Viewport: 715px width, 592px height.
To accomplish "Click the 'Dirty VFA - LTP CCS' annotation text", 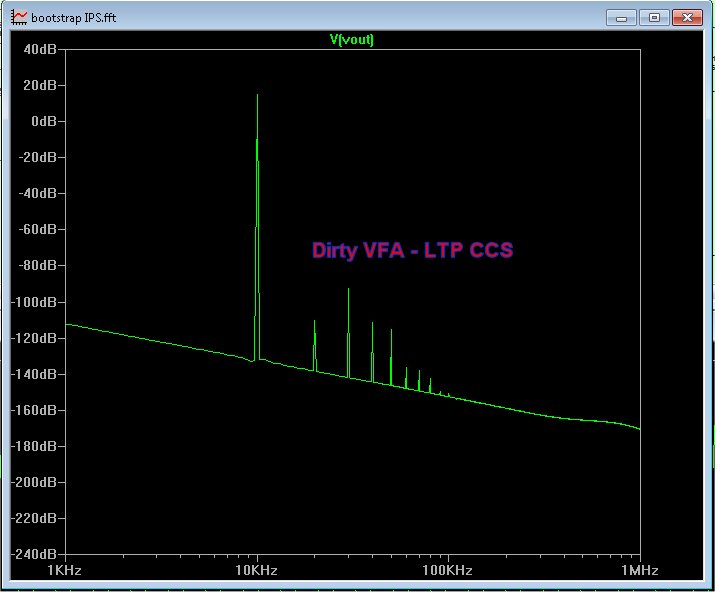I will click(x=413, y=250).
